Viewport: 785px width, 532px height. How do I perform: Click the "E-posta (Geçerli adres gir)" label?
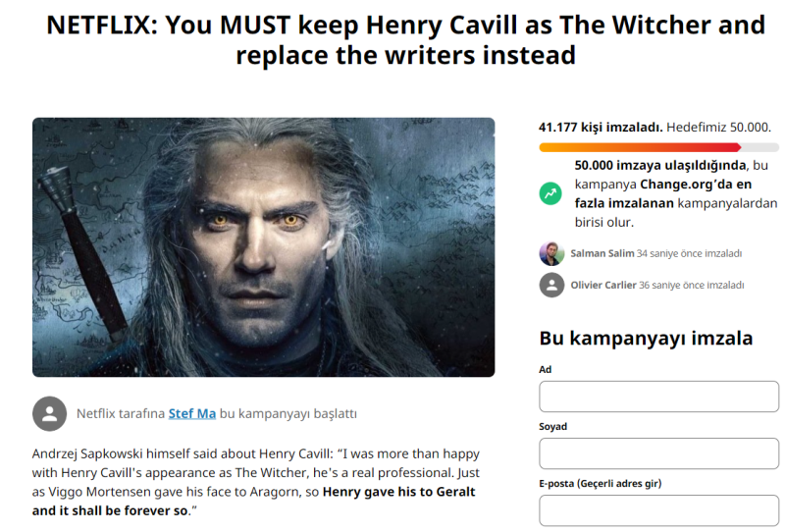606,484
